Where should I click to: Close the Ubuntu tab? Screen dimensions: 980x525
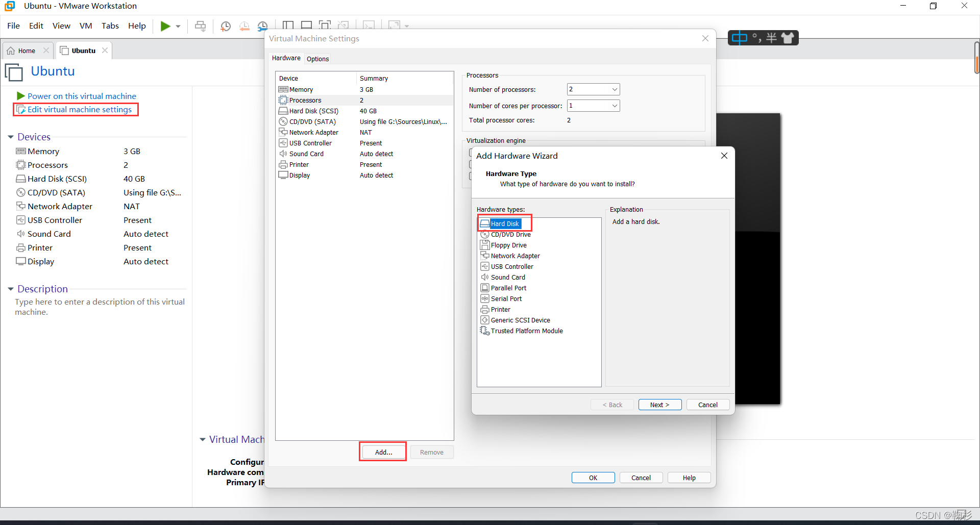point(105,50)
